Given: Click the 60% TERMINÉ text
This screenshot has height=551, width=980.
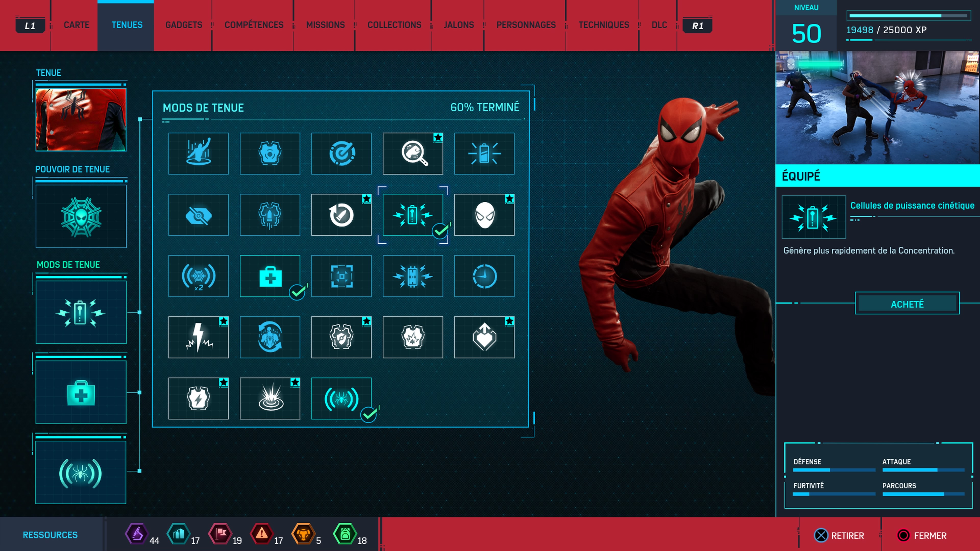Looking at the screenshot, I should point(485,107).
